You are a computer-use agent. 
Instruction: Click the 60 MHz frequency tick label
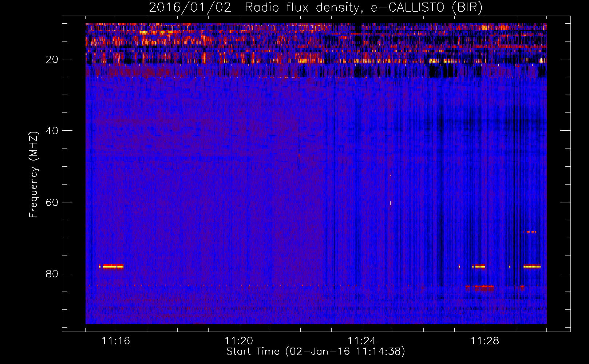52,202
